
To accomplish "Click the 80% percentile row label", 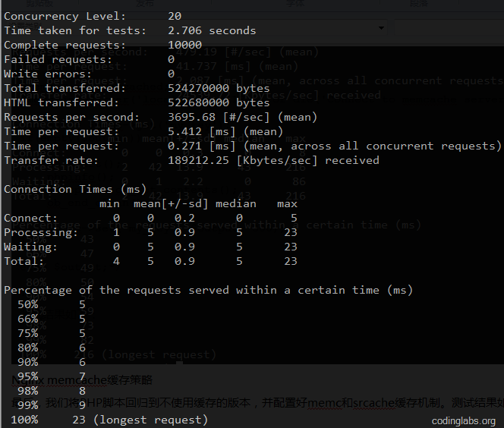I will 28,348.
